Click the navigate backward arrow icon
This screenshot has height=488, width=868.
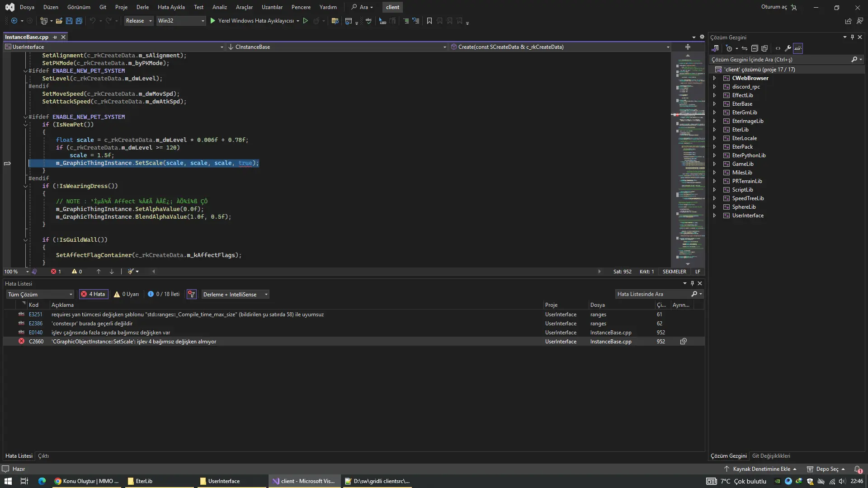[x=14, y=21]
